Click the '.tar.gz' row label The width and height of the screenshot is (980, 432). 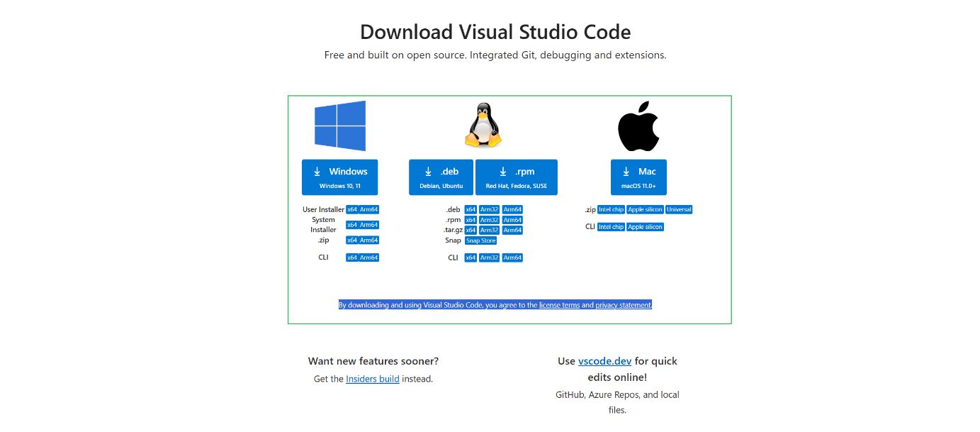452,230
